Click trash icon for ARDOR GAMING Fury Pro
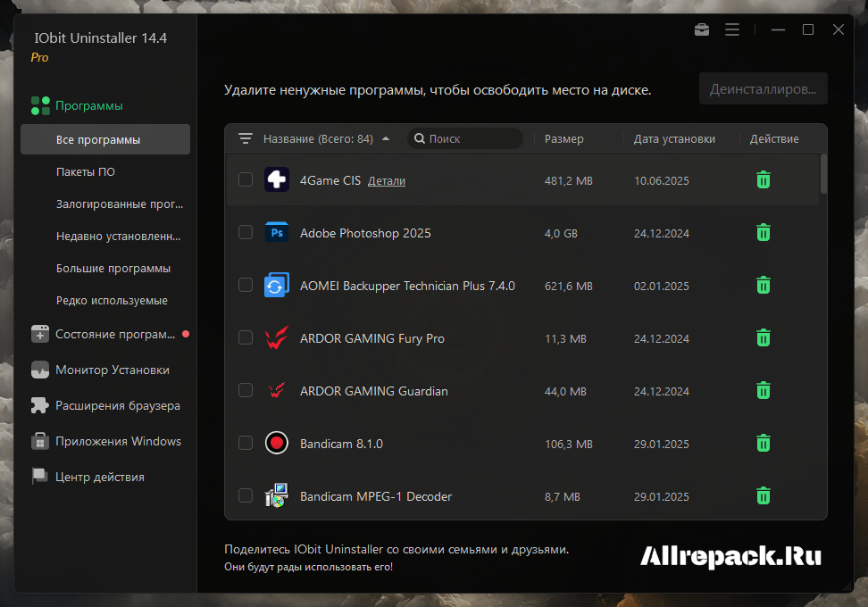868x607 pixels. coord(763,337)
